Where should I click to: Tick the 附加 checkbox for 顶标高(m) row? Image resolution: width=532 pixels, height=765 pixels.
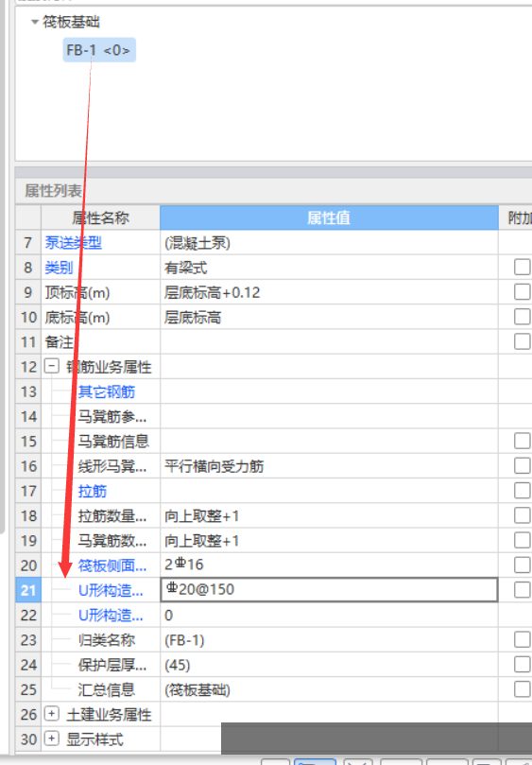click(x=523, y=292)
